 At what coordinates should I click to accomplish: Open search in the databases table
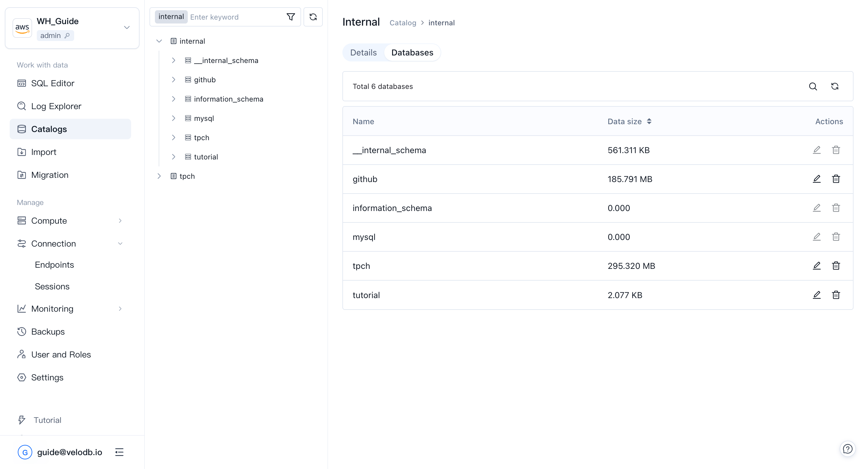[x=813, y=87]
